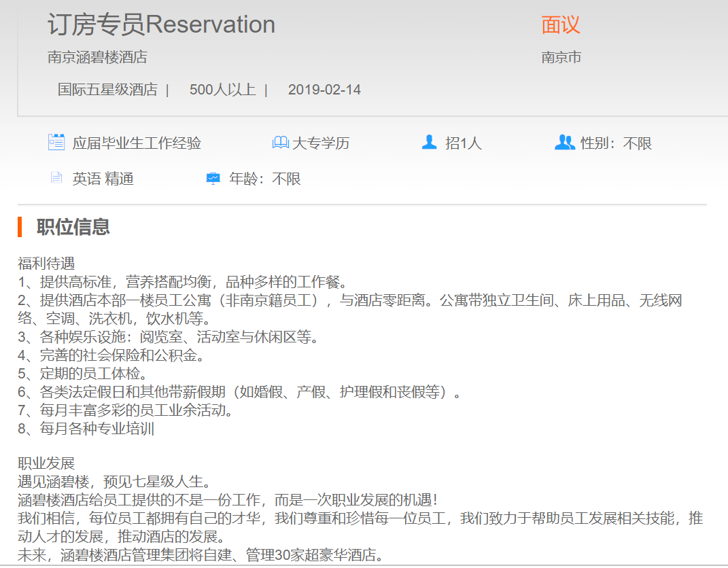Click the 500人以上 company size label

coord(222,90)
